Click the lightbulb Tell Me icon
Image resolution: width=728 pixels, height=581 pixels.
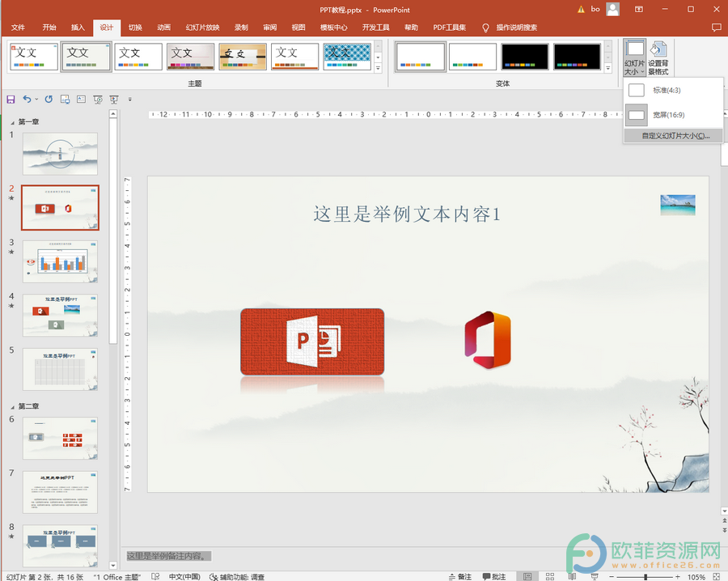485,28
